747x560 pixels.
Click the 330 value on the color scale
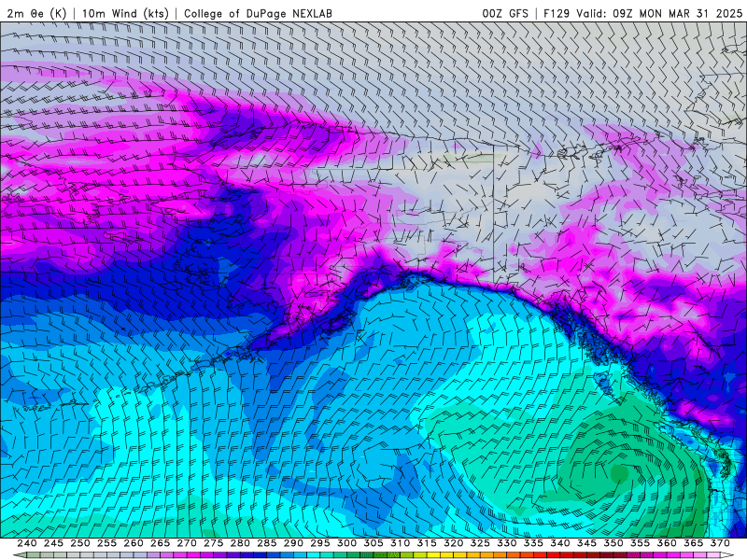pyautogui.click(x=507, y=543)
